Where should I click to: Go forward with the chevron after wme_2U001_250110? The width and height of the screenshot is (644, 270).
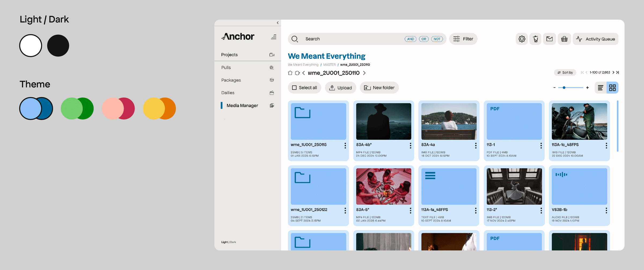coord(364,73)
